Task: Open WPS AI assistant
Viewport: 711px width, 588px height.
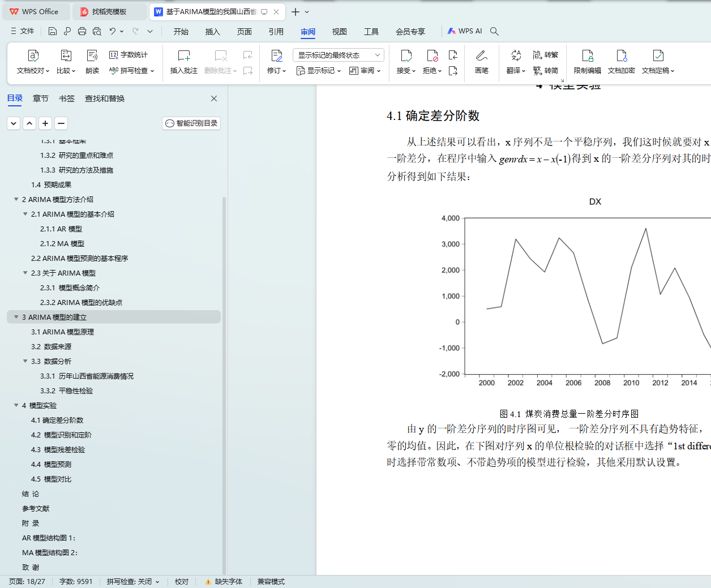Action: (x=465, y=31)
